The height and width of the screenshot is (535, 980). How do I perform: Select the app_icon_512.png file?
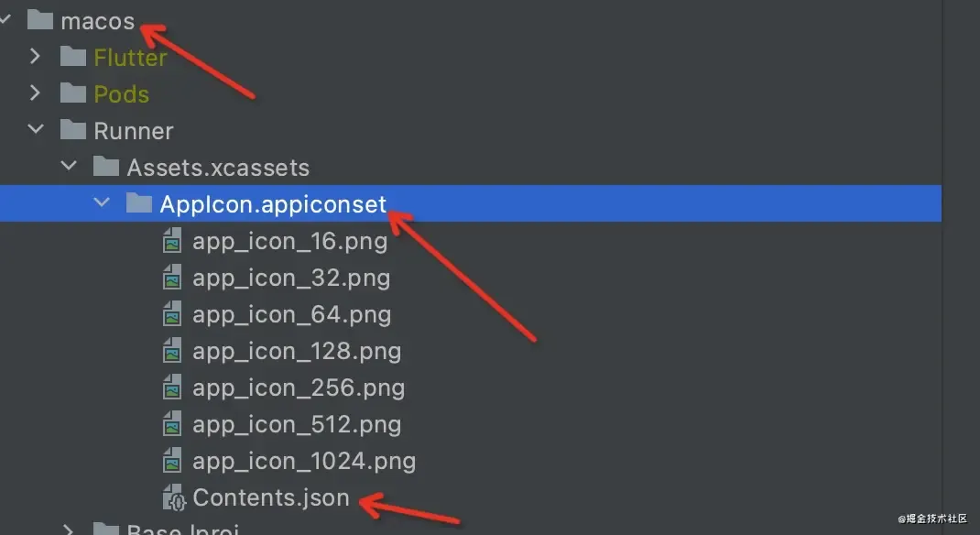pos(297,425)
